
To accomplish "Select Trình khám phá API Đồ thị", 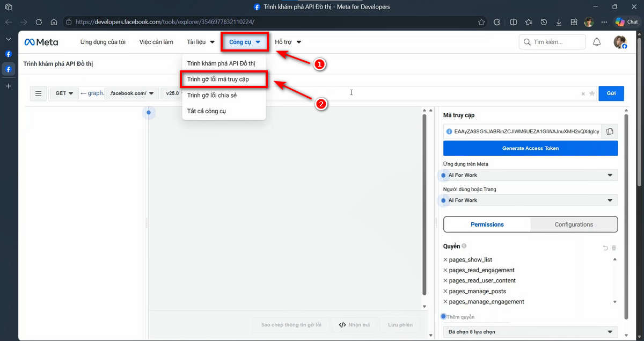I will pyautogui.click(x=221, y=63).
